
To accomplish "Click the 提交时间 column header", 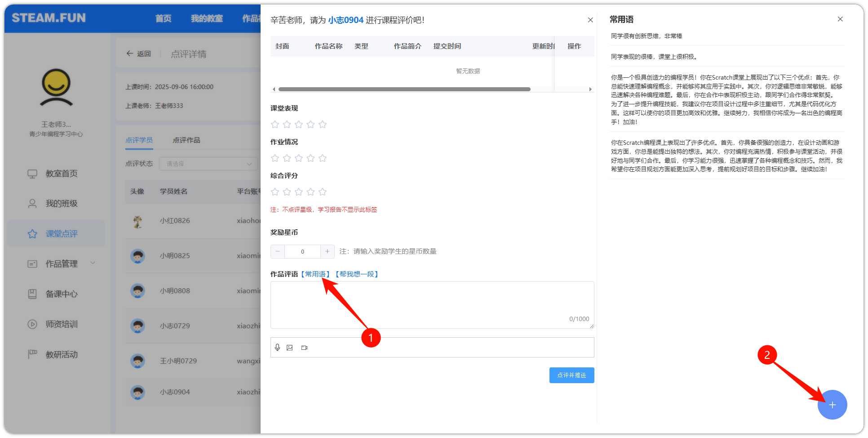I will click(447, 46).
